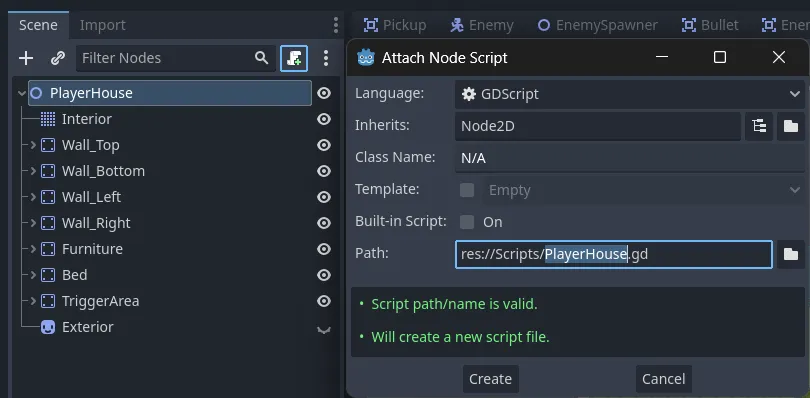Toggle visibility of PlayerHouse node
The image size is (810, 398).
[x=324, y=93]
